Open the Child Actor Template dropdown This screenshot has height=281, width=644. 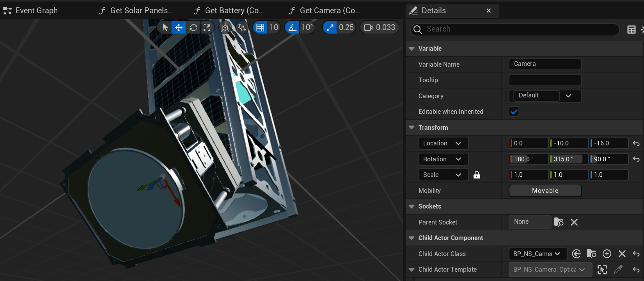pyautogui.click(x=550, y=269)
